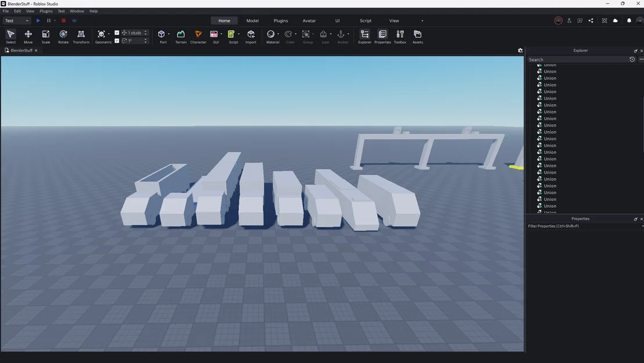Click the Geometric mode icon
The width and height of the screenshot is (644, 363).
point(101,34)
